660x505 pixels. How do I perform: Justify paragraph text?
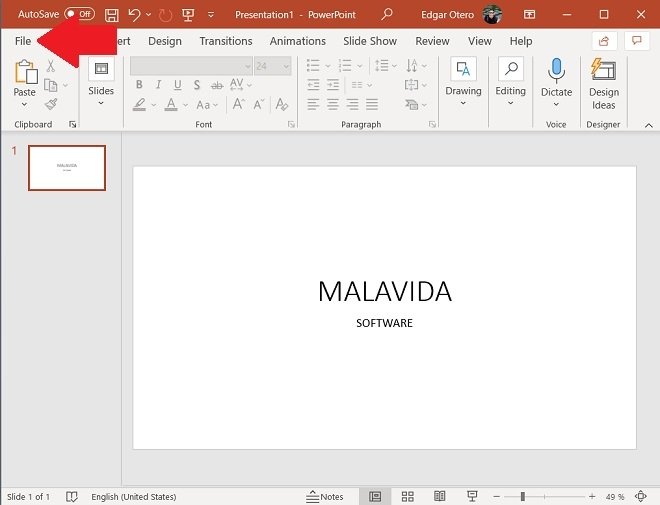click(372, 104)
